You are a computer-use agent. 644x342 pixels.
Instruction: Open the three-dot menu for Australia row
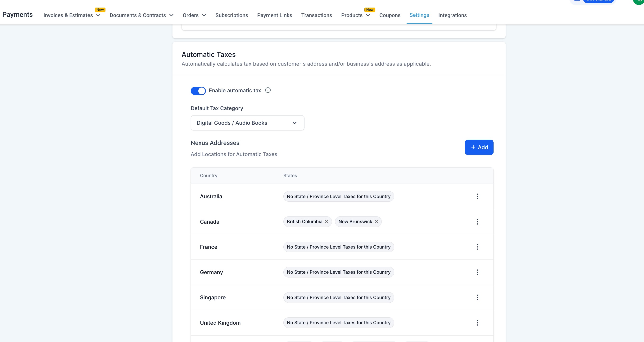(477, 196)
